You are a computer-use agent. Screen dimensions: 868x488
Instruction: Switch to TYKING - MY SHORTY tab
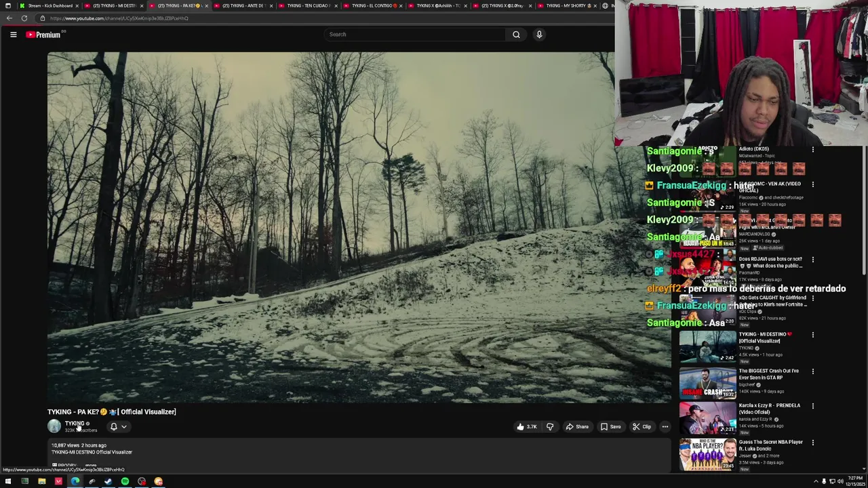567,5
